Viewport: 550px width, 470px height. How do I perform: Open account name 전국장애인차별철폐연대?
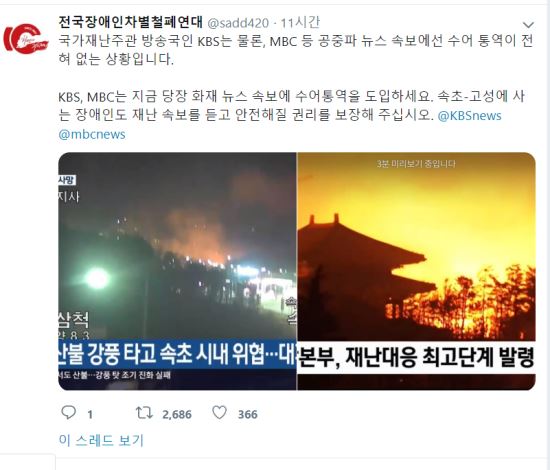coord(130,22)
